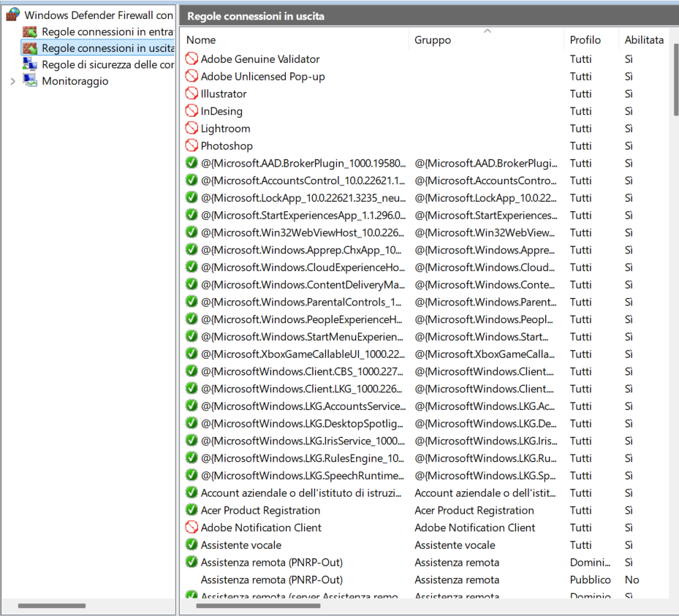Screen dimensions: 679x616
Task: Select Regole connessioni in uscita tree item
Action: (x=108, y=48)
